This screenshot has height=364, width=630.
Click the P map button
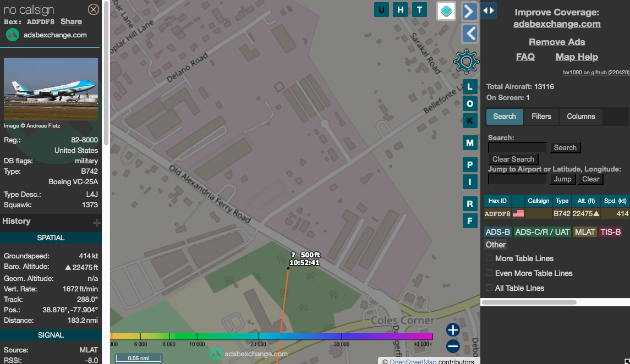pos(470,164)
